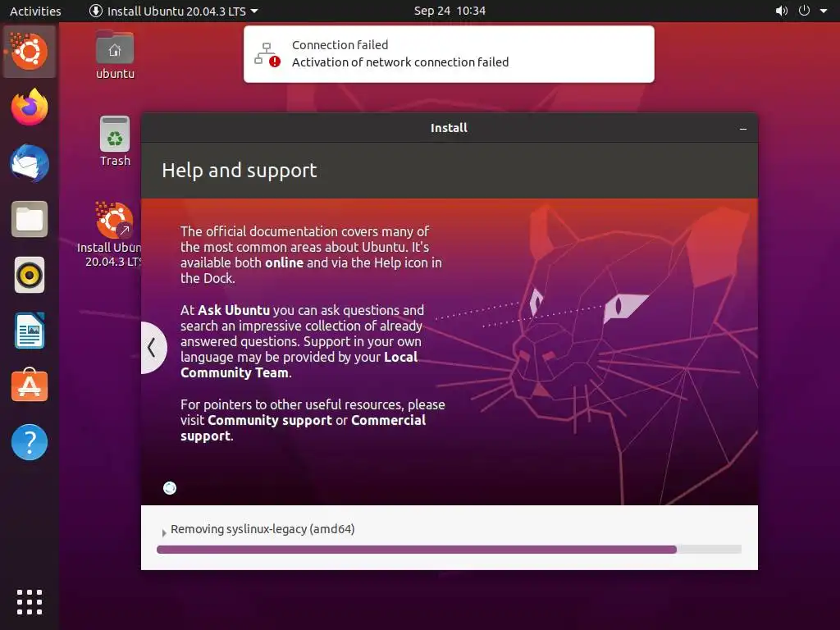Viewport: 840px width, 630px height.
Task: Click the volume icon in top bar
Action: tap(782, 11)
